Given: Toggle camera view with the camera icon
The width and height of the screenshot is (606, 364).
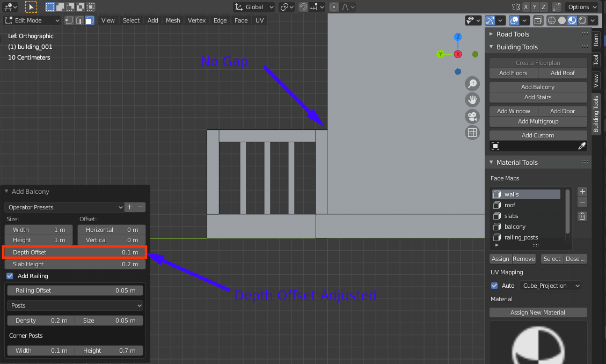Looking at the screenshot, I should [x=472, y=117].
